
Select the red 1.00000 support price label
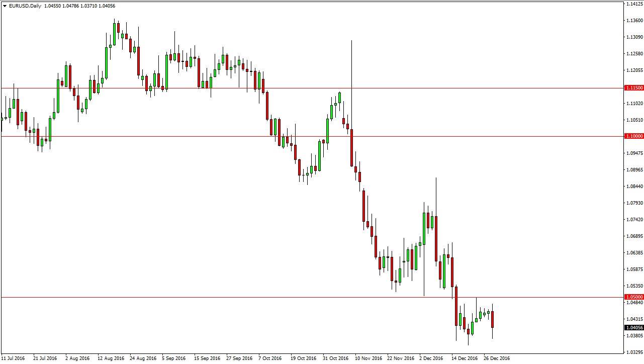tap(634, 136)
